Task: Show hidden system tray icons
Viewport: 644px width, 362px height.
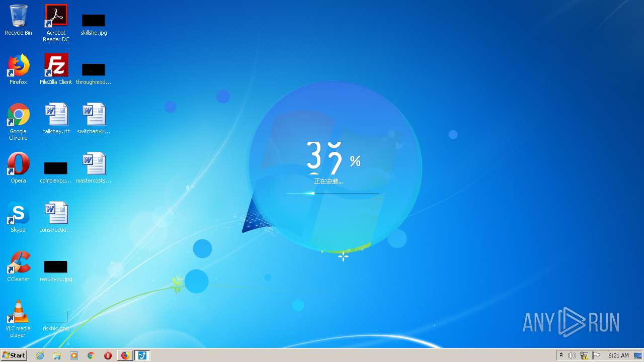Action: [561, 355]
